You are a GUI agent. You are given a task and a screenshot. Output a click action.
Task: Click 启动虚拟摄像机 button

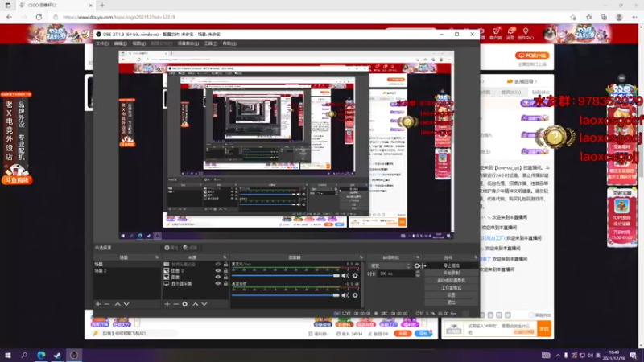(x=452, y=280)
